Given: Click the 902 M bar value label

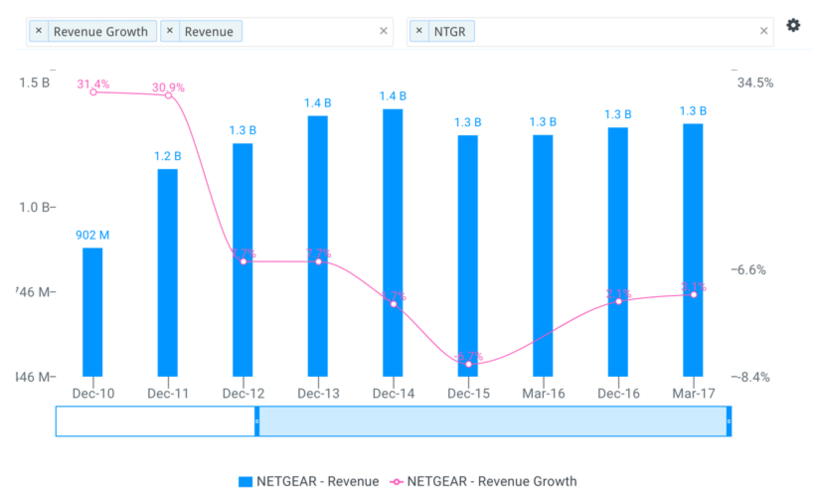Looking at the screenshot, I should [x=92, y=235].
